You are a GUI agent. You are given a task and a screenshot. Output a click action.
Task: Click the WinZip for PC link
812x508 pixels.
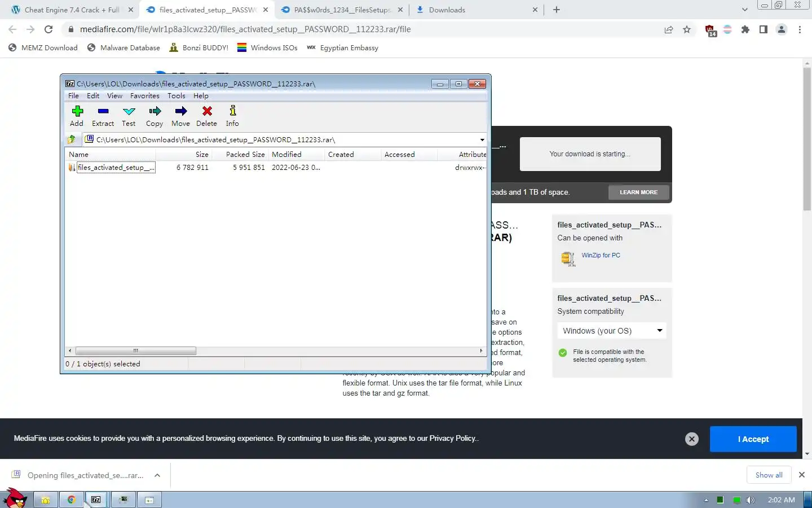pos(601,255)
